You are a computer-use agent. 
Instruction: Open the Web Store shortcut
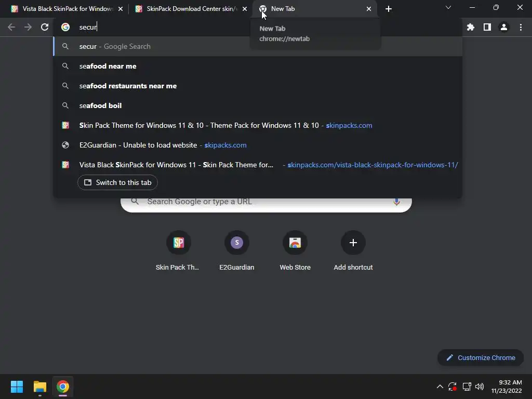point(295,251)
